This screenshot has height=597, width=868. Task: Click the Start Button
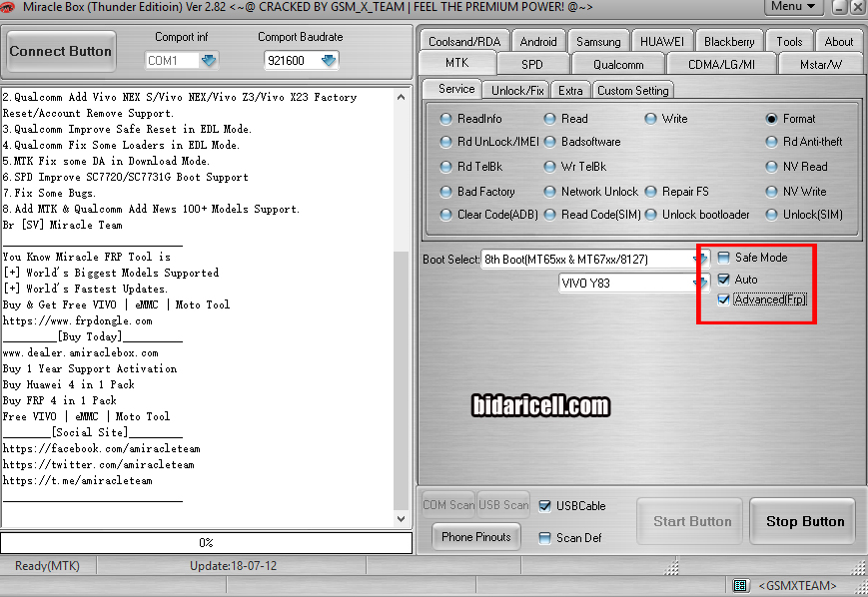click(692, 521)
